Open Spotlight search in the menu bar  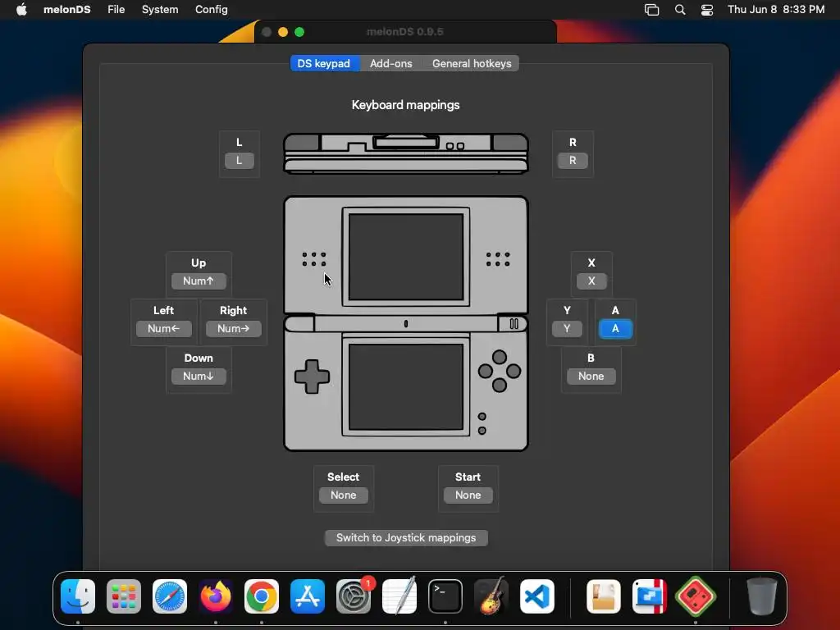(680, 10)
